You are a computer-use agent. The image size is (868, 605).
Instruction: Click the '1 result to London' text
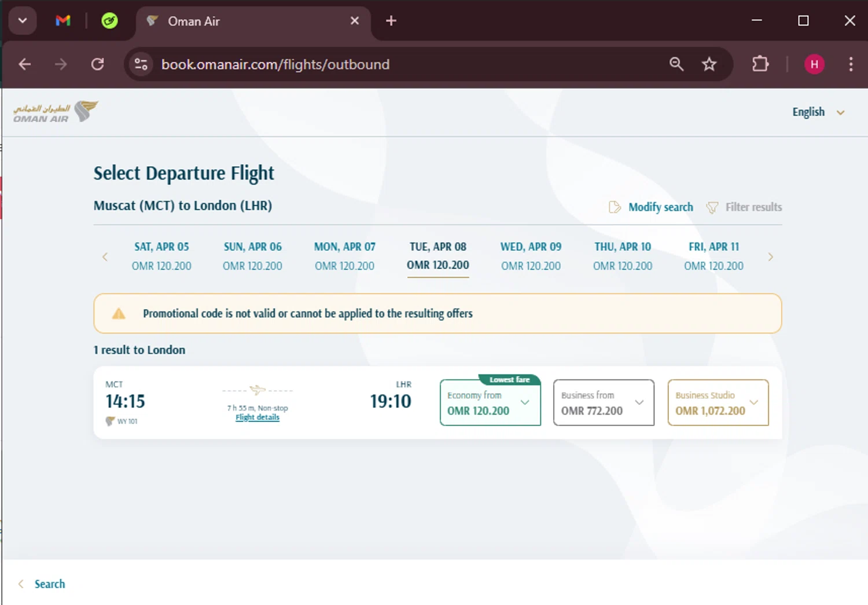pos(139,350)
